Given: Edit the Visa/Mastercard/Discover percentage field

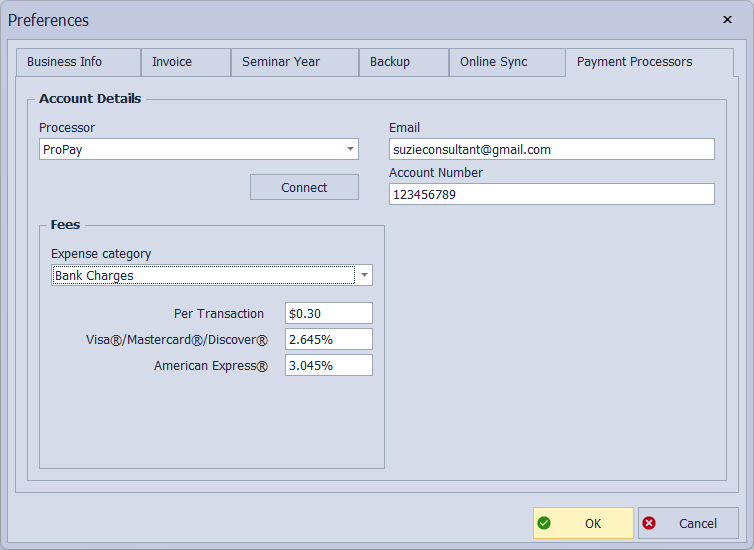Looking at the screenshot, I should (x=328, y=339).
